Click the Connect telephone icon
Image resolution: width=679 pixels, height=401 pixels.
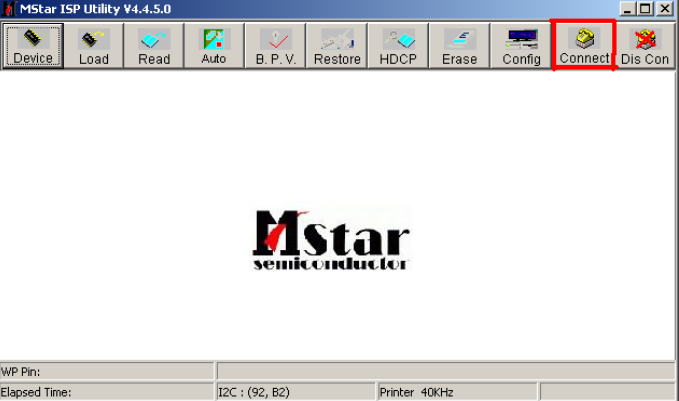pyautogui.click(x=584, y=39)
